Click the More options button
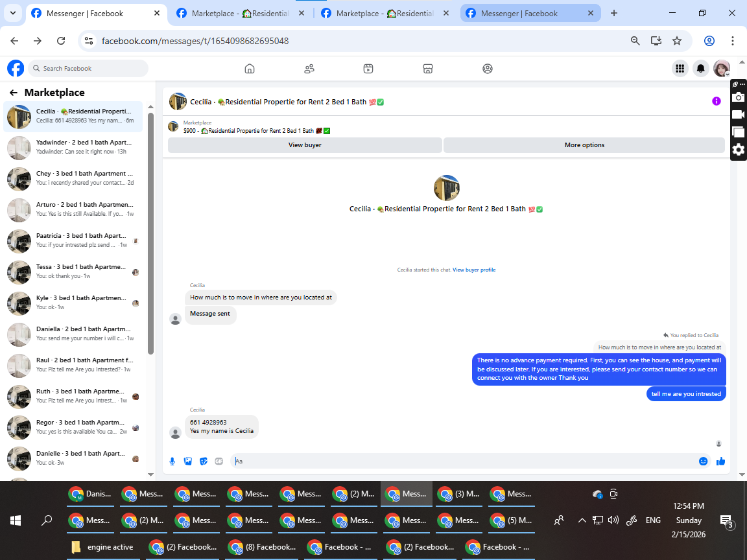The width and height of the screenshot is (747, 560). click(584, 145)
